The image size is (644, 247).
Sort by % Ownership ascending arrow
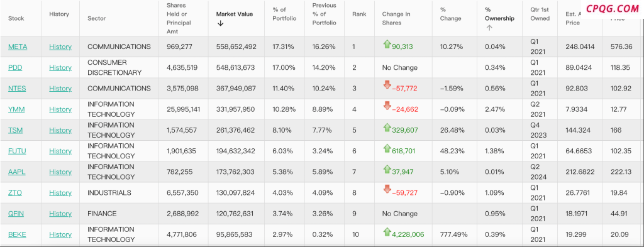[489, 28]
